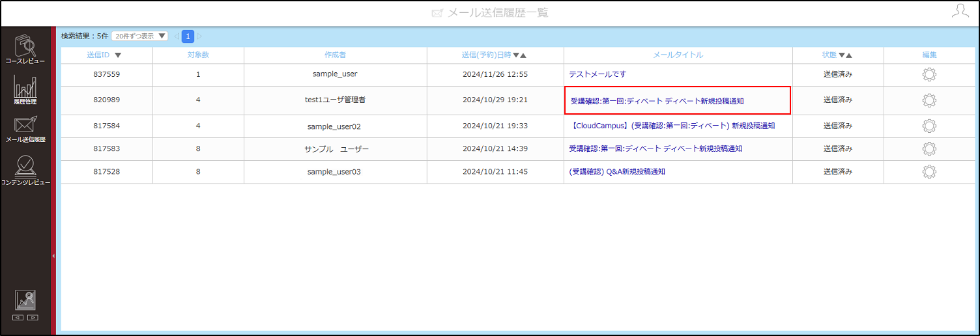Open the (受講確認) Q&A新規投稿通知 link

click(617, 172)
